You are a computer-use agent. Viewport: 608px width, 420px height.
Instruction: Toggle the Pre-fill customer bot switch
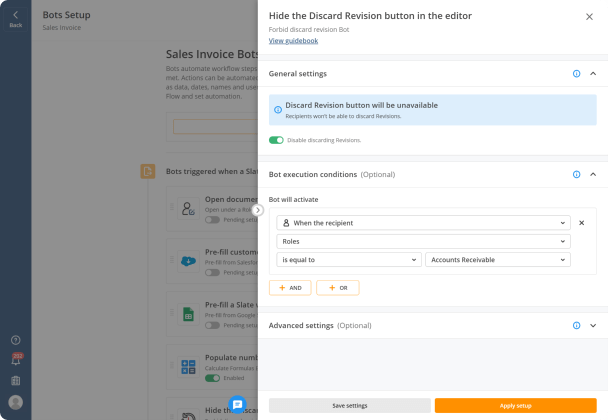[212, 273]
